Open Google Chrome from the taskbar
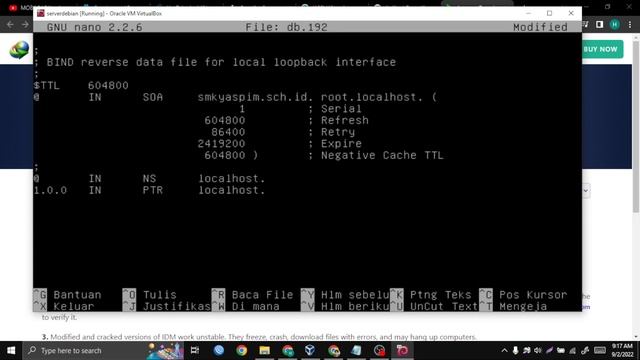 click(241, 350)
